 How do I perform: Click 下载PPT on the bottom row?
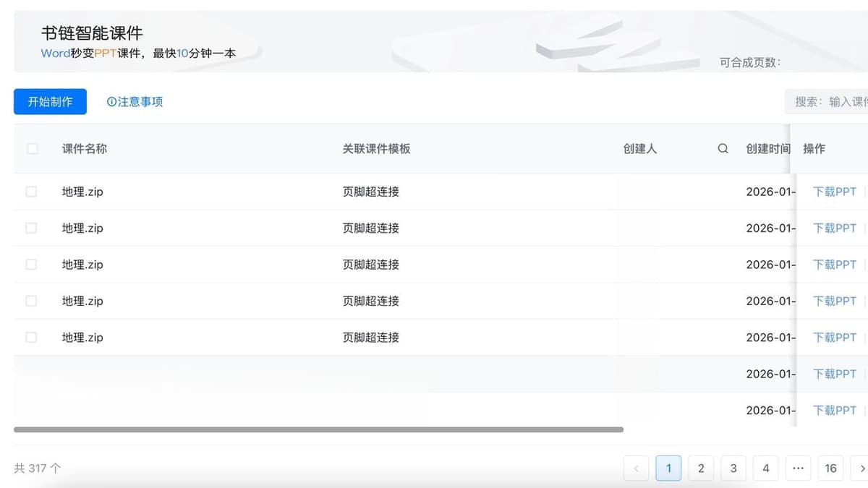coord(835,410)
